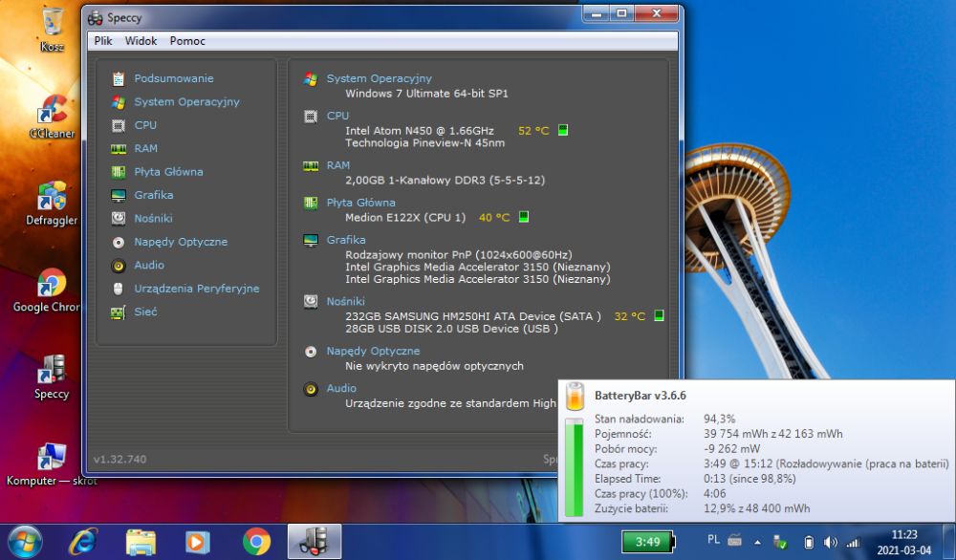Open the CPU heading link in summary
The image size is (956, 560).
click(x=337, y=116)
